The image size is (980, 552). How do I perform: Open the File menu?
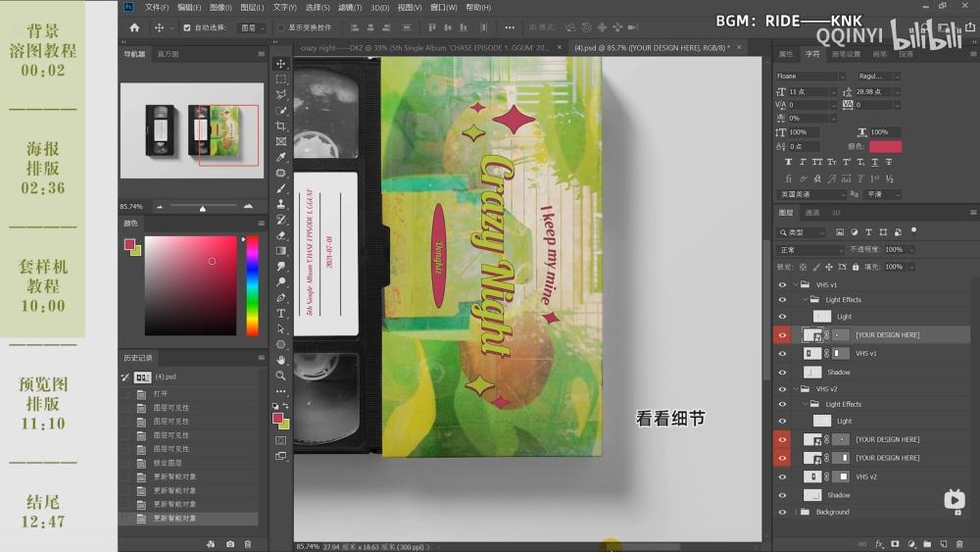156,8
